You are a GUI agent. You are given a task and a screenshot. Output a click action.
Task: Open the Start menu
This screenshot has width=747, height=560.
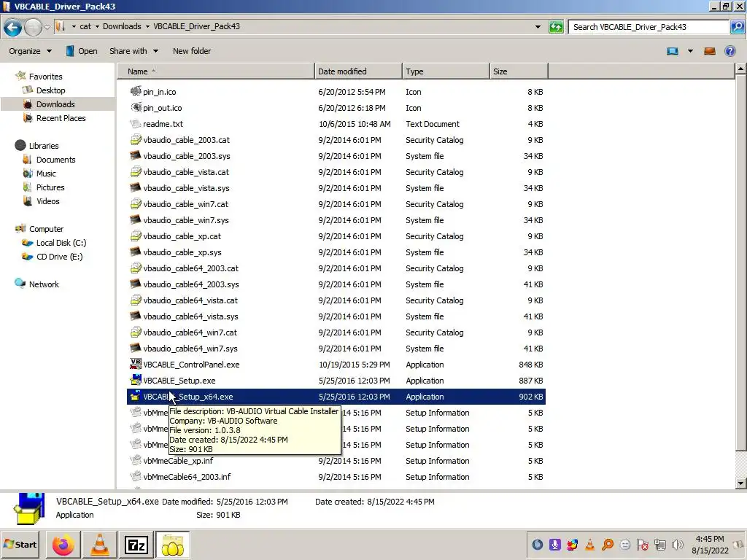tap(20, 544)
